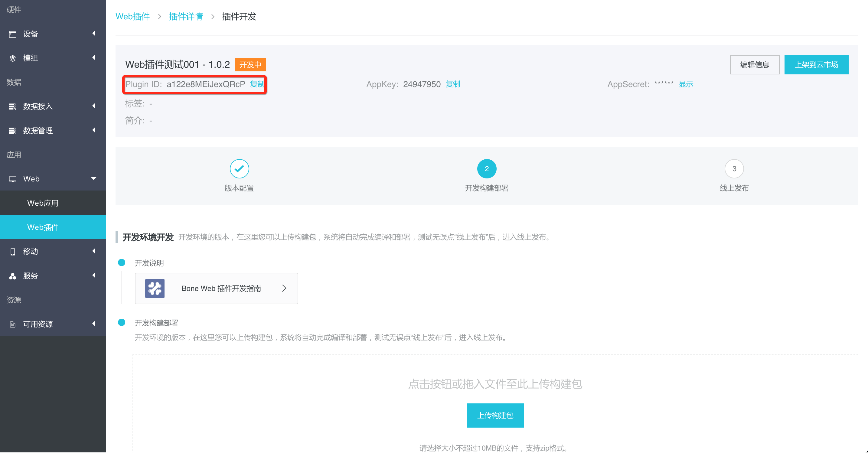Click the 移动 sidebar label
This screenshot has width=868, height=453.
pos(30,252)
